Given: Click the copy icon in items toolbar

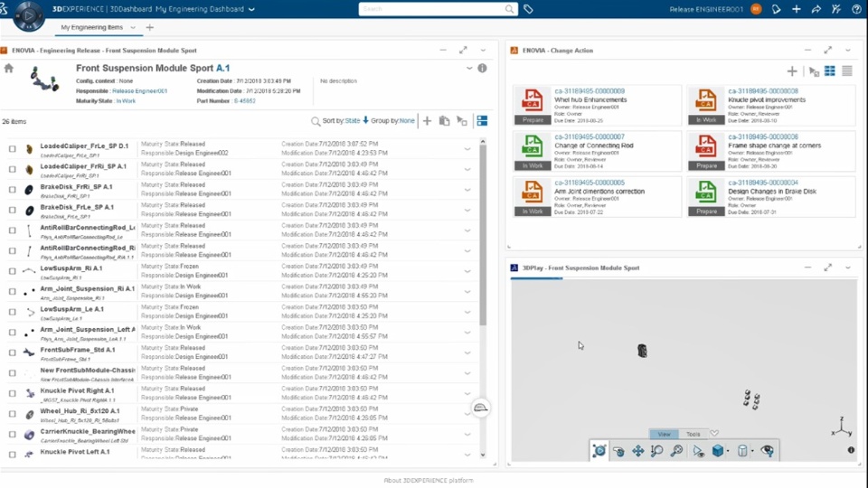Looking at the screenshot, I should 444,120.
